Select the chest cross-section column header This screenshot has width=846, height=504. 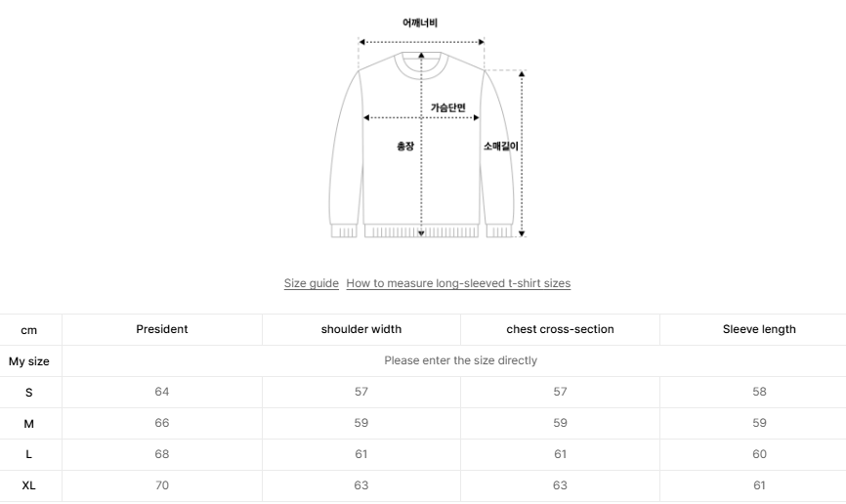tap(560, 329)
